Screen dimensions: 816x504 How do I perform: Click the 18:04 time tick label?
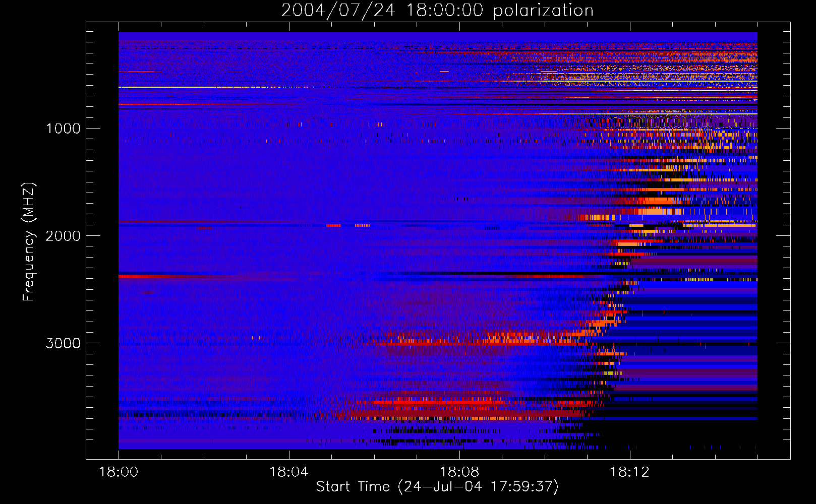289,472
